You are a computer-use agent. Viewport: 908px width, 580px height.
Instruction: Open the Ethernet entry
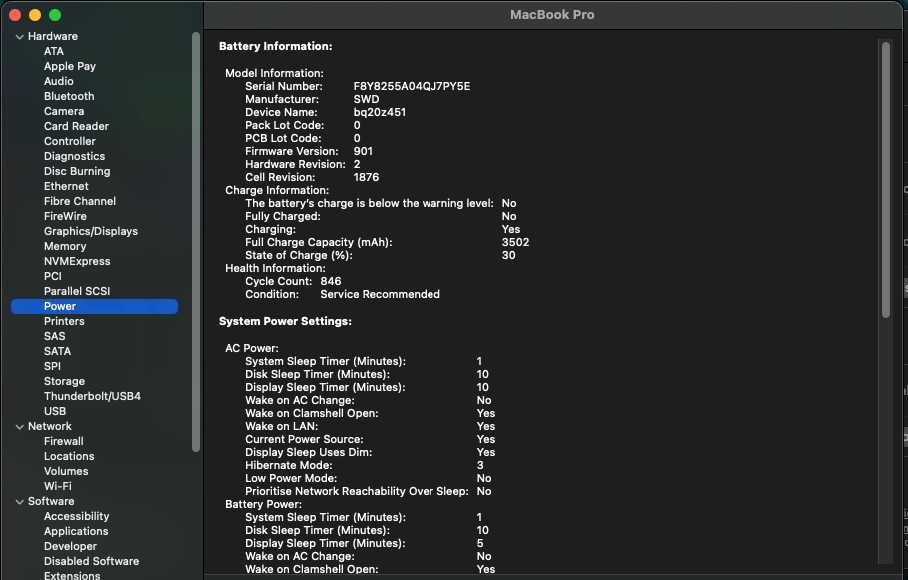66,186
